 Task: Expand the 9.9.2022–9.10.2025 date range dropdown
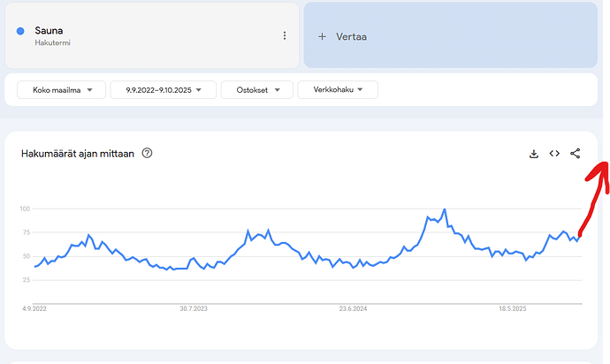[164, 90]
